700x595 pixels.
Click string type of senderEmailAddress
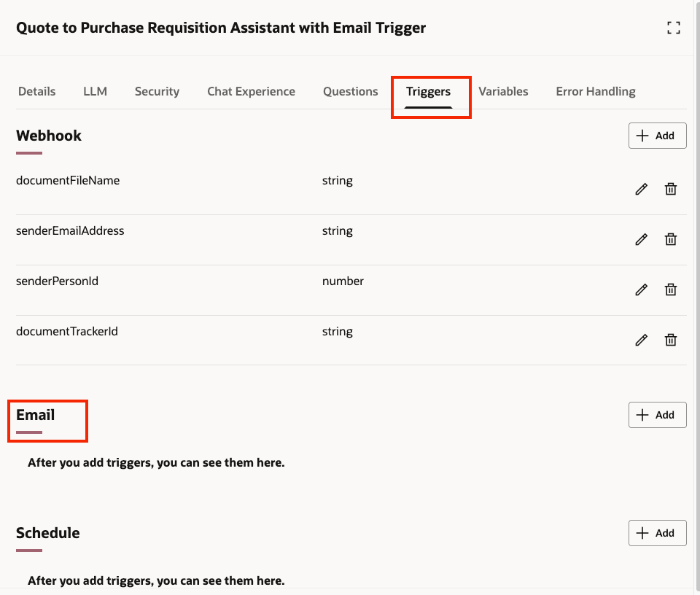tap(338, 231)
